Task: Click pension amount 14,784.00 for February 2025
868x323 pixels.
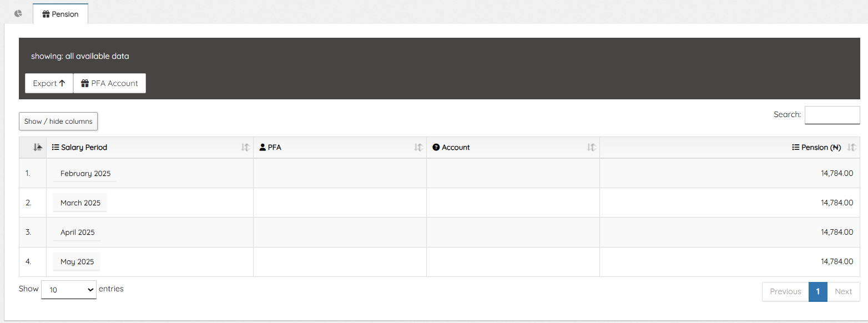Action: [x=837, y=173]
